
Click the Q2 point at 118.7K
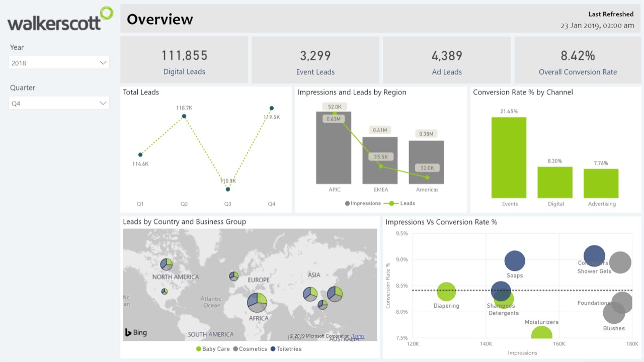point(184,116)
